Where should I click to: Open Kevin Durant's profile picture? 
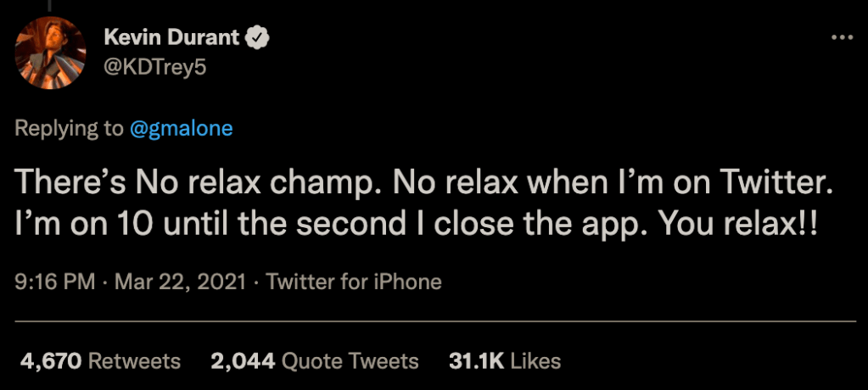[50, 53]
